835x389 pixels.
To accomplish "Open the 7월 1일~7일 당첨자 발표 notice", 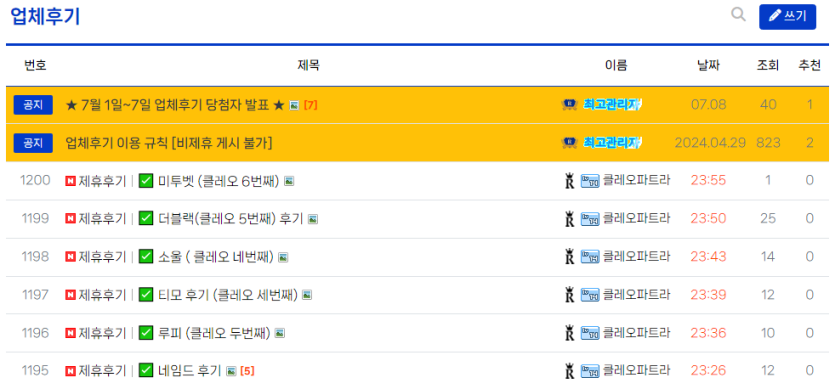I will tap(175, 105).
